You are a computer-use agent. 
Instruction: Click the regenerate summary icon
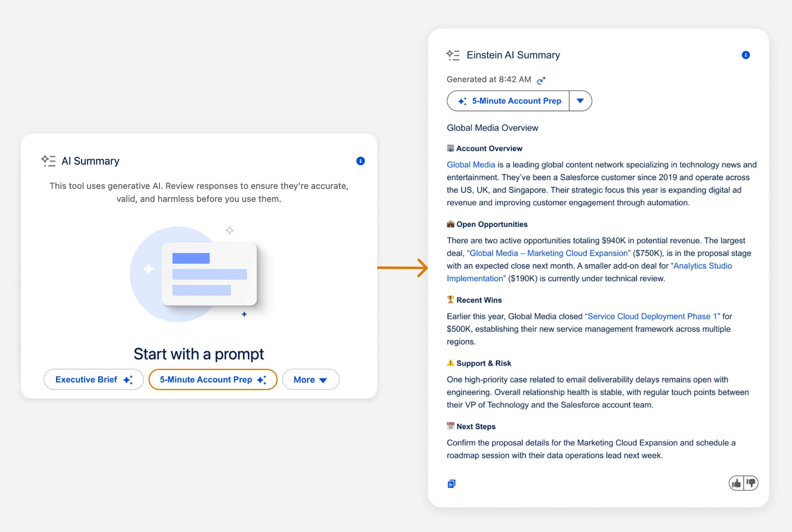click(x=541, y=80)
